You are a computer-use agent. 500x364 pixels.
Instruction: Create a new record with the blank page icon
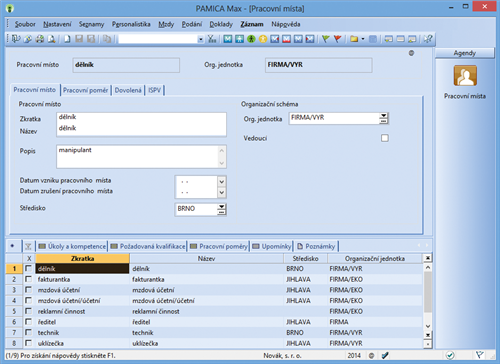(x=67, y=39)
